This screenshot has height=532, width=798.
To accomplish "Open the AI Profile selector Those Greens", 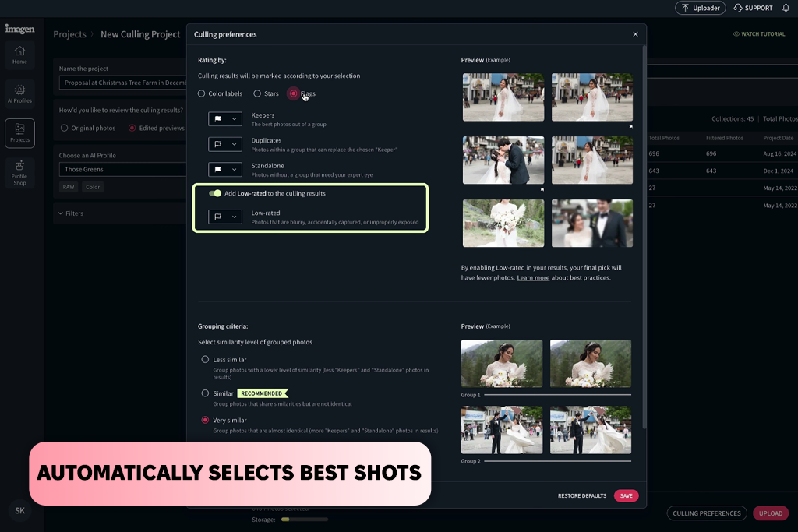I will point(122,169).
